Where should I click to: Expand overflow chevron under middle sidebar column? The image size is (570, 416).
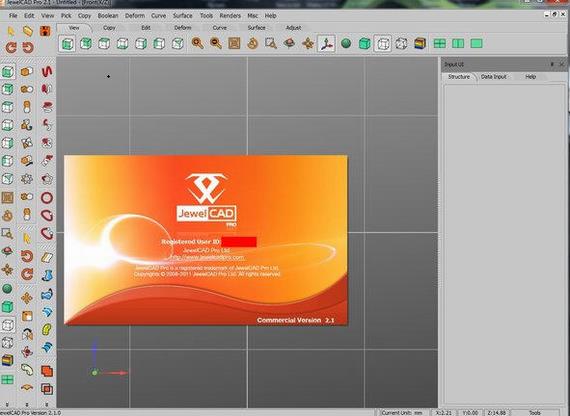click(27, 404)
